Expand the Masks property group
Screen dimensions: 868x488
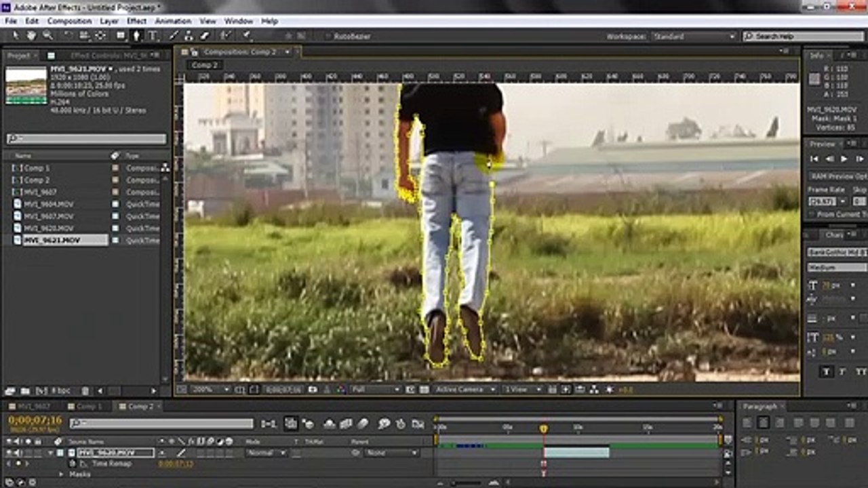[60, 474]
